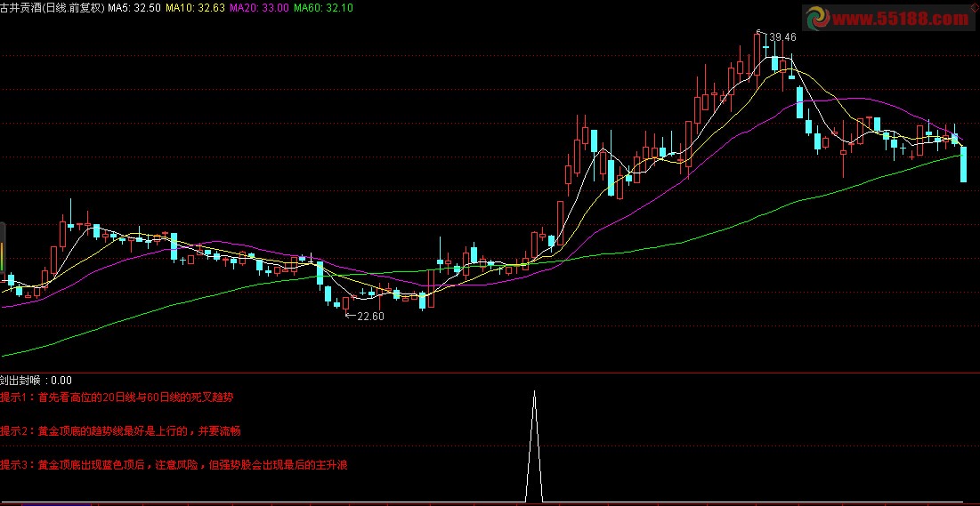The height and width of the screenshot is (506, 980).
Task: Select the stock title 古井贡酒(日线.前复权)
Action: 53,7
